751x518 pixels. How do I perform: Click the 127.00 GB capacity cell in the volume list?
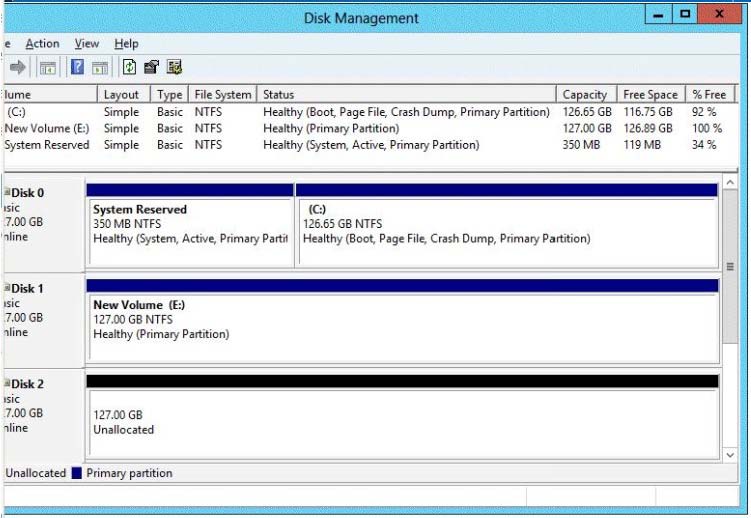[x=587, y=128]
